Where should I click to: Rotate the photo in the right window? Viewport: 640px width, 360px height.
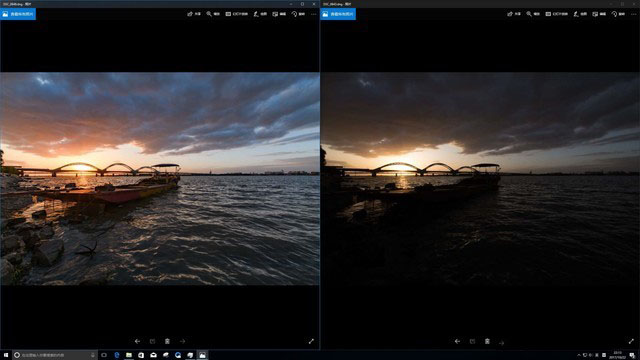click(618, 14)
